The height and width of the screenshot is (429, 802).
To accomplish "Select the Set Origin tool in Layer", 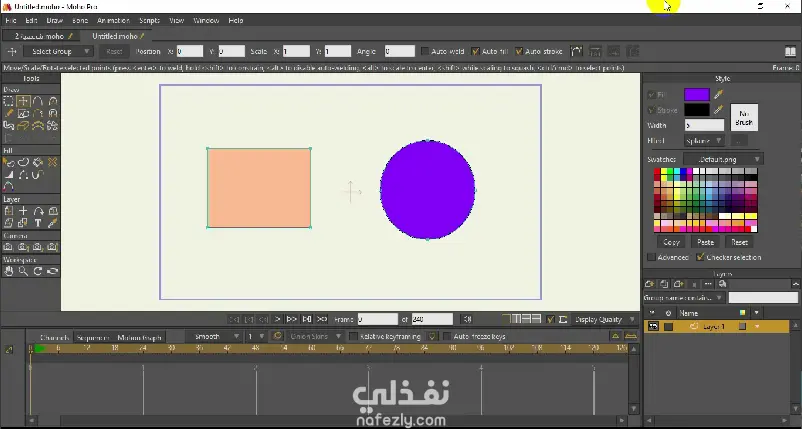I will tap(23, 211).
